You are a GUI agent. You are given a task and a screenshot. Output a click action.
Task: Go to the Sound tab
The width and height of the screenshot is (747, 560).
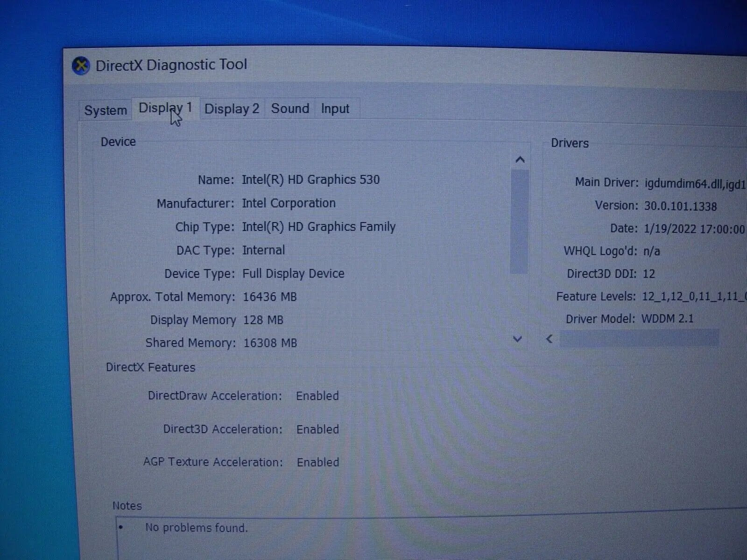pyautogui.click(x=290, y=108)
